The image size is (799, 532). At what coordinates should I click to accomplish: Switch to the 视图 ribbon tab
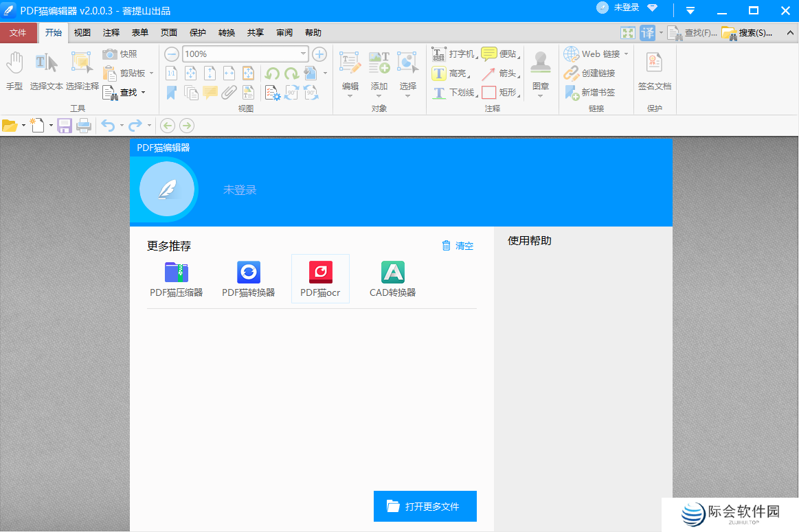click(82, 32)
